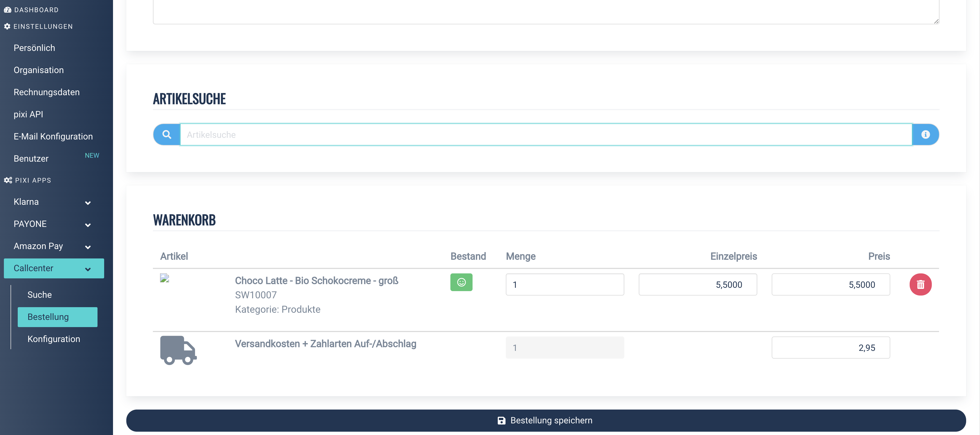Viewport: 980px width, 435px height.
Task: Click the Einstellungen gear icon
Action: click(7, 27)
